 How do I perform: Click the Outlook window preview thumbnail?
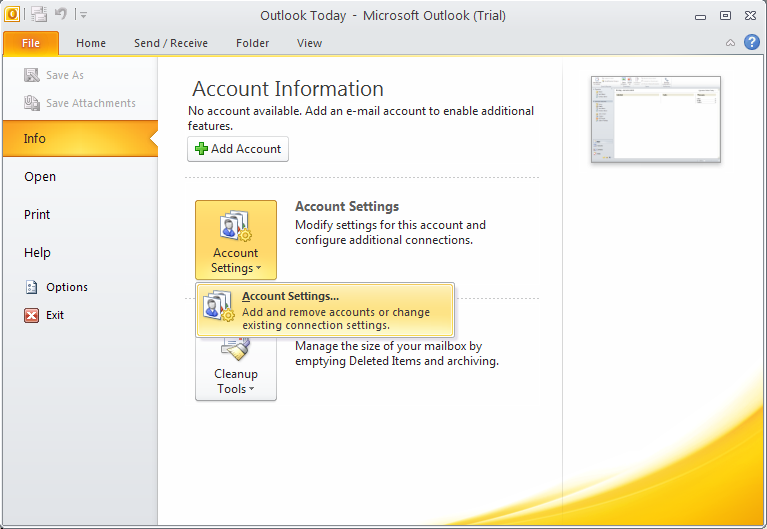pos(655,119)
